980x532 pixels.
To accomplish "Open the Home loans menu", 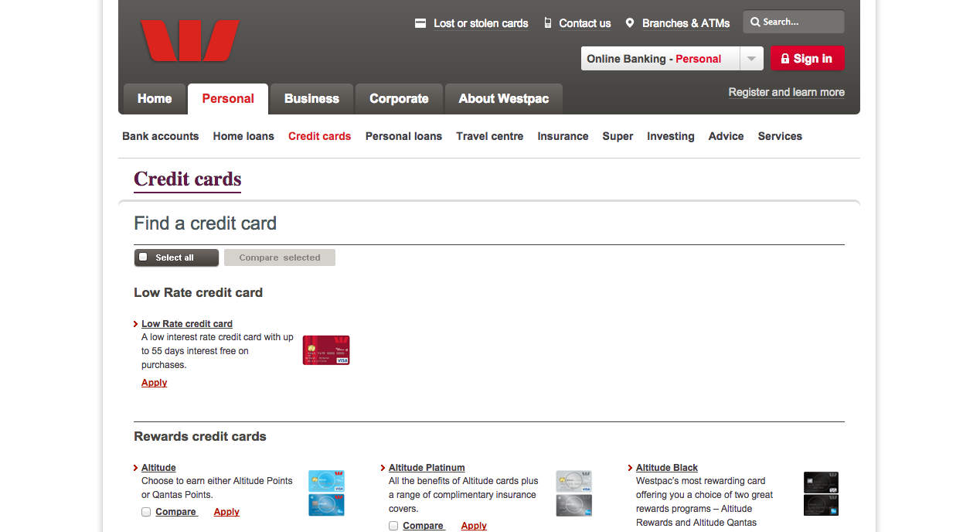I will 243,136.
